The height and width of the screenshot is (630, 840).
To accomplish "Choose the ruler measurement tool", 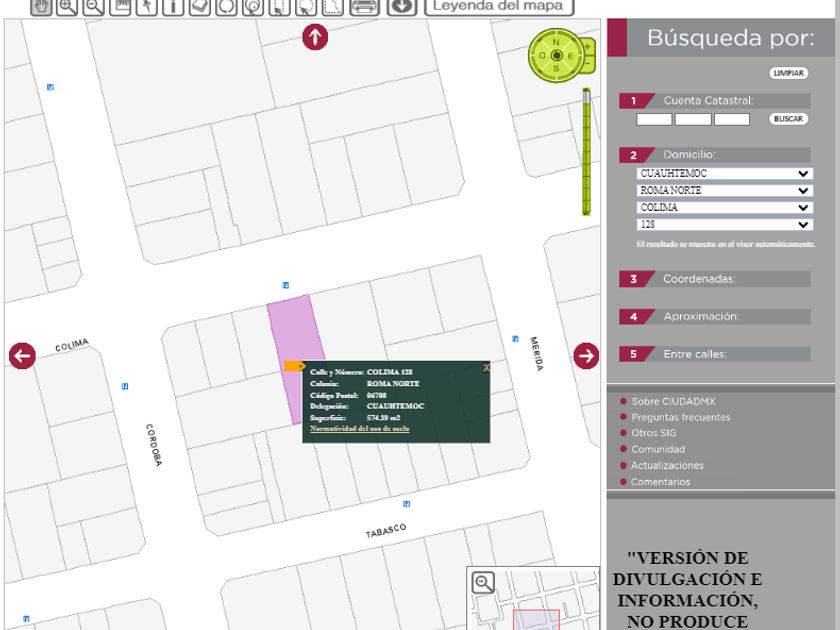I will tap(120, 6).
